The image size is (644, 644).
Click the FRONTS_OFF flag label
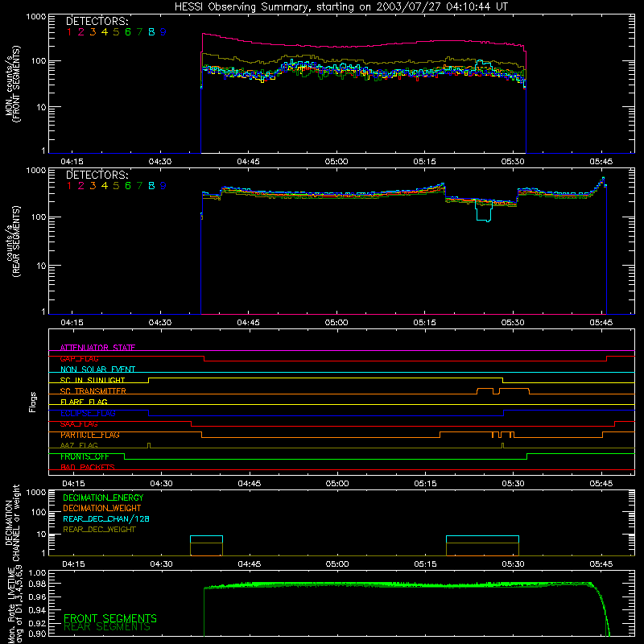tap(85, 456)
